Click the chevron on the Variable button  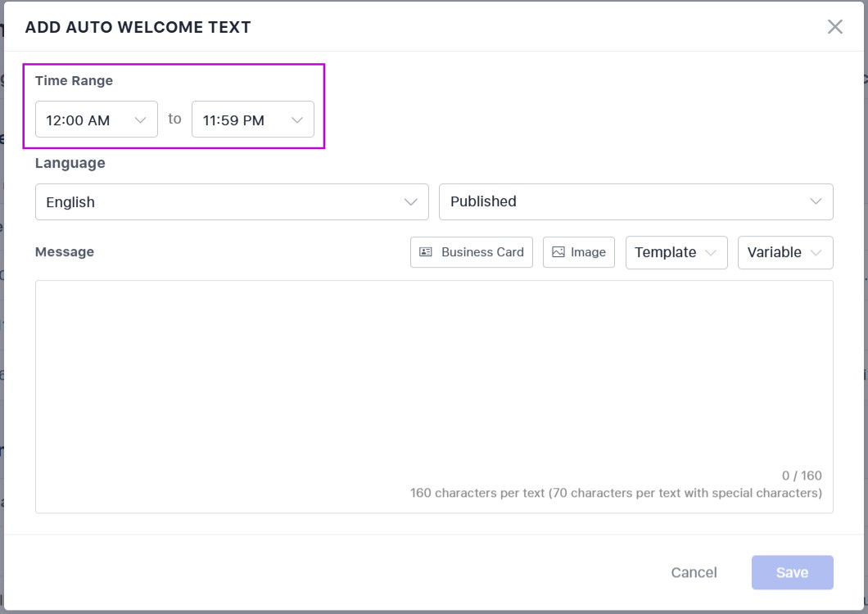click(816, 253)
